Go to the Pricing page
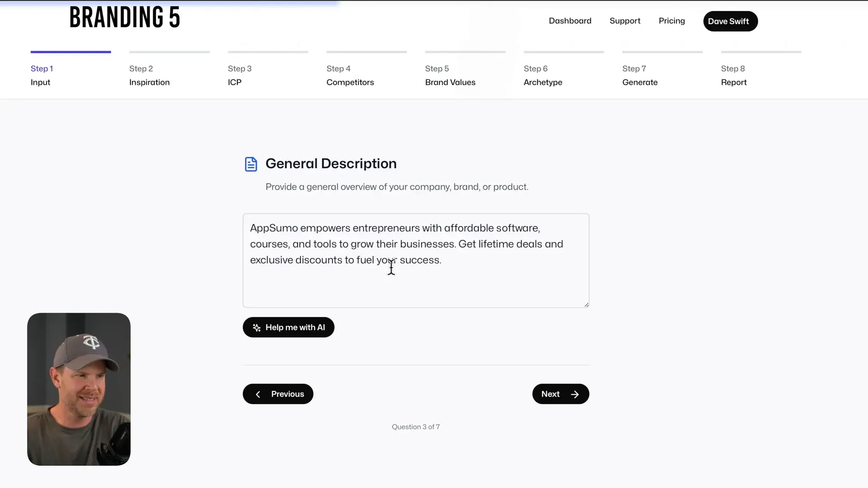Screen dimensions: 868x488 point(671,21)
